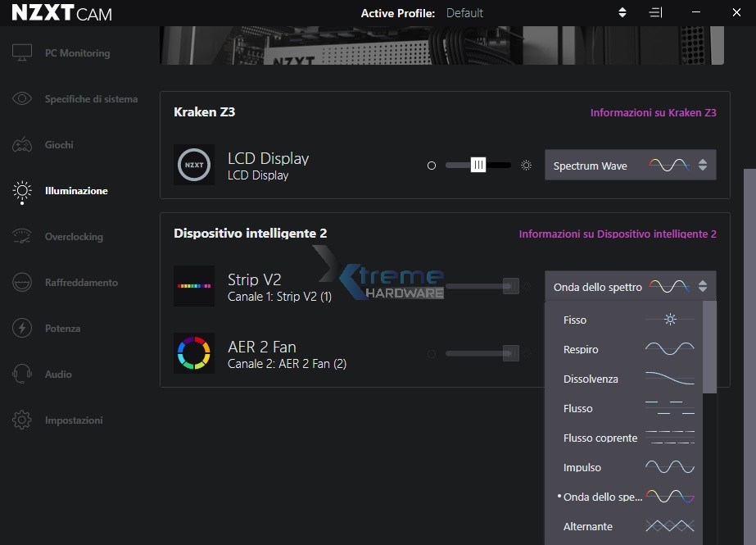Screen dimensions: 756x545
Task: Click the Potenza lightning bolt icon
Action: (22, 329)
